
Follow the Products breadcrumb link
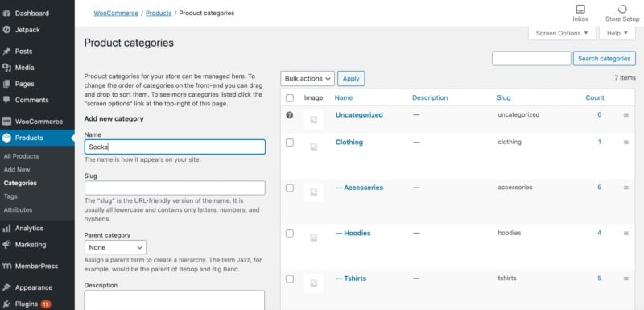click(x=159, y=13)
